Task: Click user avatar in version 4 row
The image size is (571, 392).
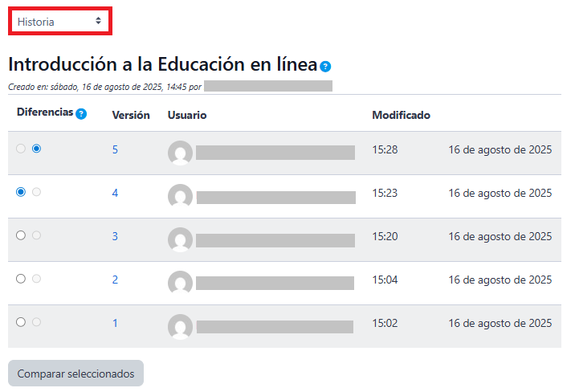Action: [181, 196]
